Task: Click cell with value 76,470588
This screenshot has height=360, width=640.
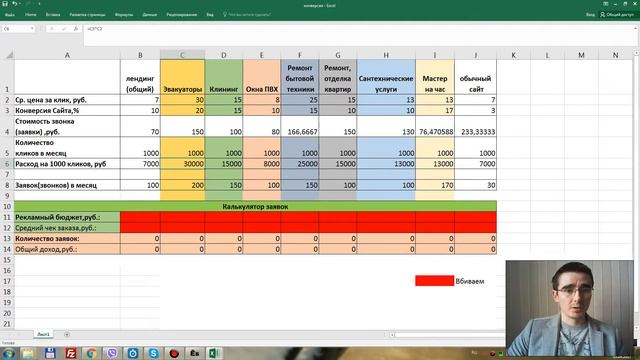Action: point(435,126)
